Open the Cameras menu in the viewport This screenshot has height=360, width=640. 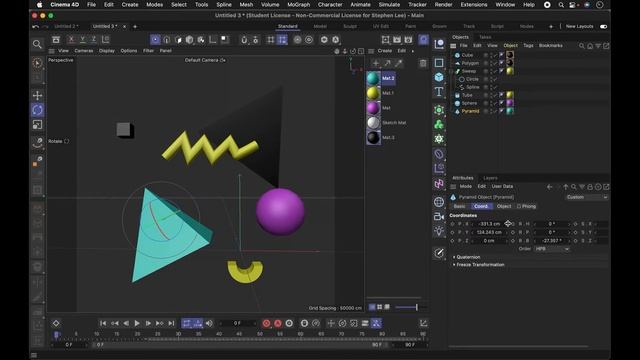[84, 51]
